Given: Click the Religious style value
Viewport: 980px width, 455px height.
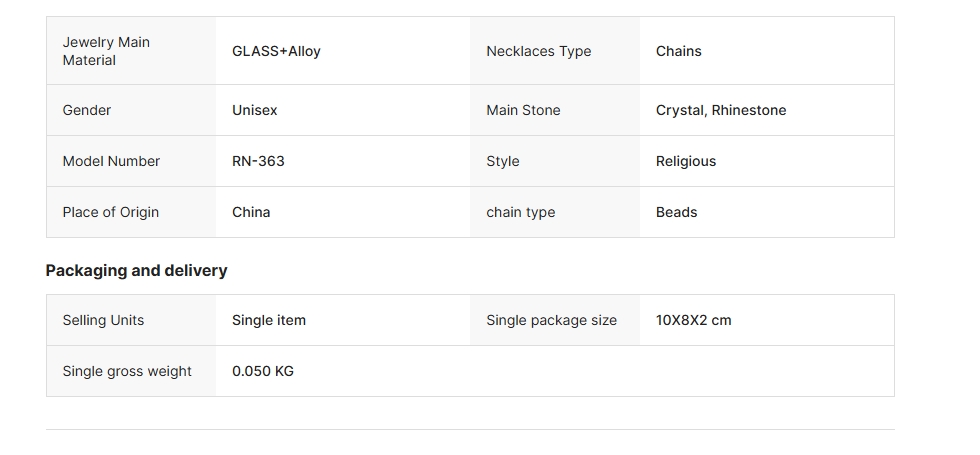Looking at the screenshot, I should (x=685, y=161).
